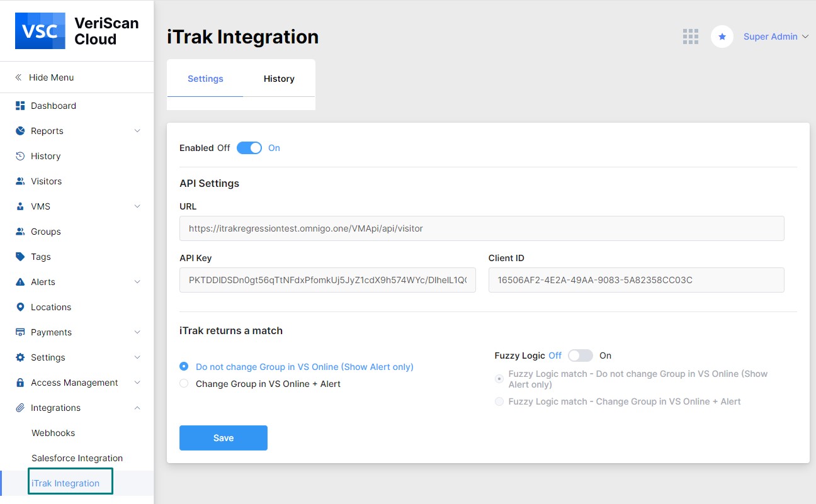Image resolution: width=816 pixels, height=504 pixels.
Task: Click the VSC VeriScan Cloud logo
Action: tap(77, 31)
